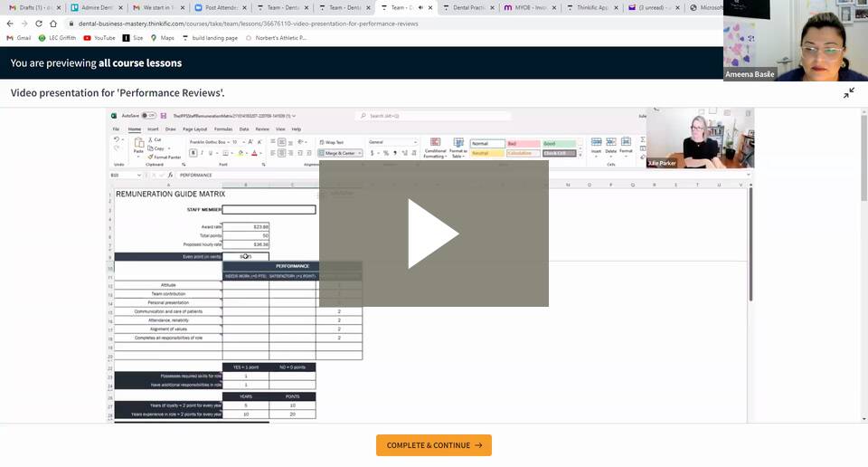Open the Maps bookmark
The width and height of the screenshot is (868, 467).
click(163, 38)
